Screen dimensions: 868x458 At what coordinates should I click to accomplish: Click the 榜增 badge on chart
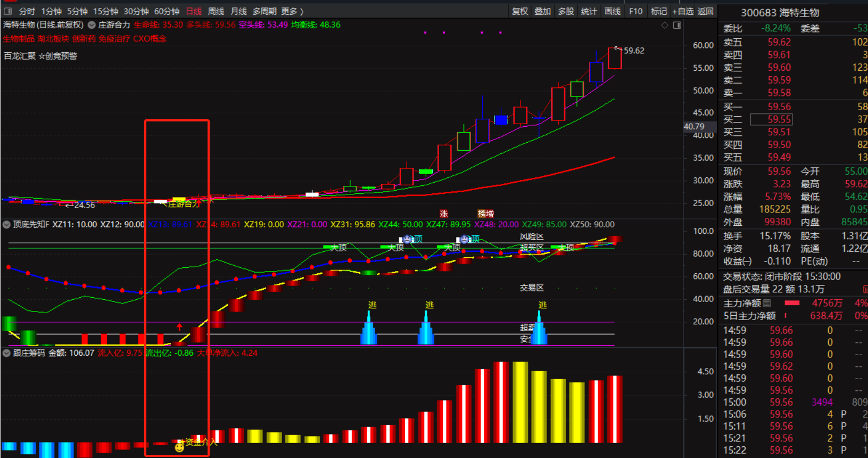click(x=485, y=214)
